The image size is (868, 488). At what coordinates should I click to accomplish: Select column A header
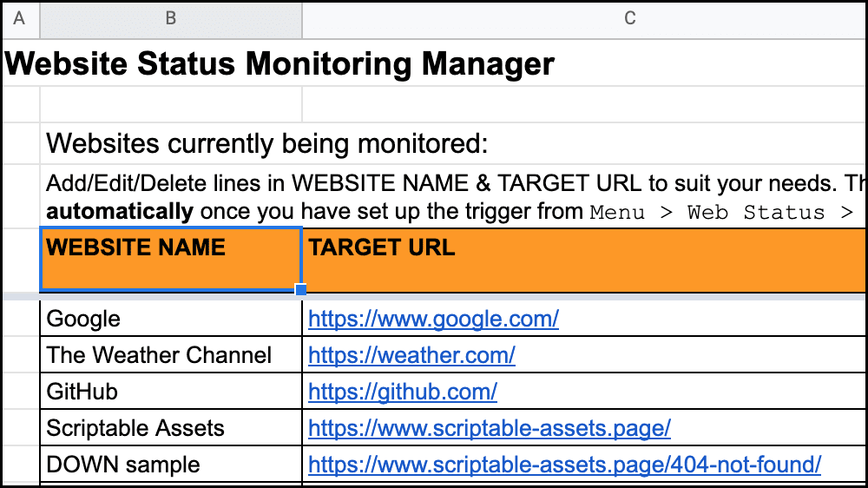pyautogui.click(x=21, y=20)
